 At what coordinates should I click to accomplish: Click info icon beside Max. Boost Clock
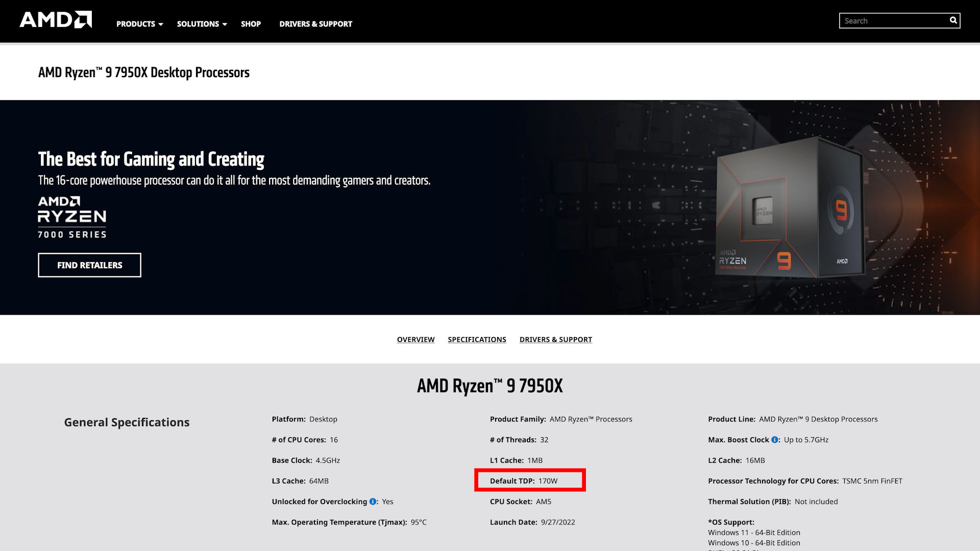click(x=774, y=440)
